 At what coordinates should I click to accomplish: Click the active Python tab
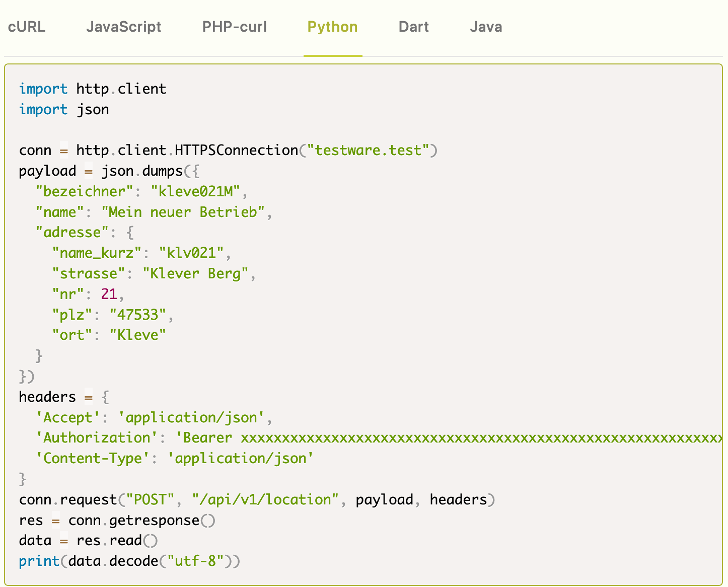pyautogui.click(x=333, y=27)
